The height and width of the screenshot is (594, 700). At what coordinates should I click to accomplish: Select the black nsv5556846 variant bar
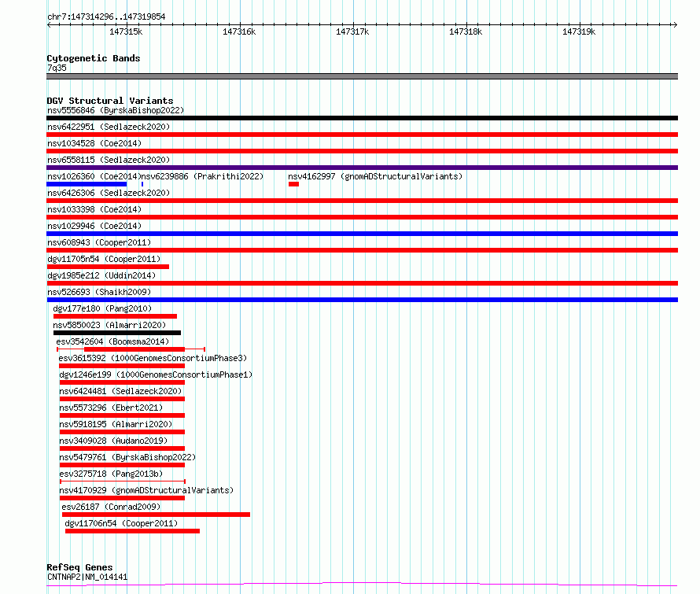pos(362,118)
